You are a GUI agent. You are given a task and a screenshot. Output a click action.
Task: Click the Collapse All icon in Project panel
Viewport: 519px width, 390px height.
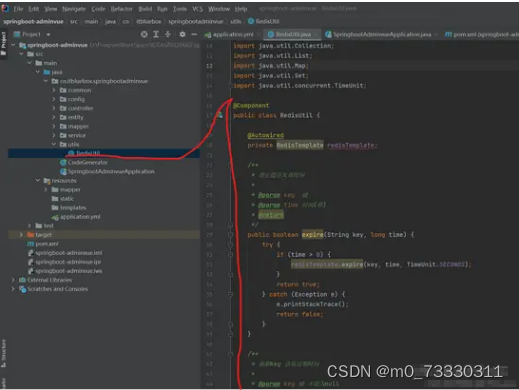[168, 34]
